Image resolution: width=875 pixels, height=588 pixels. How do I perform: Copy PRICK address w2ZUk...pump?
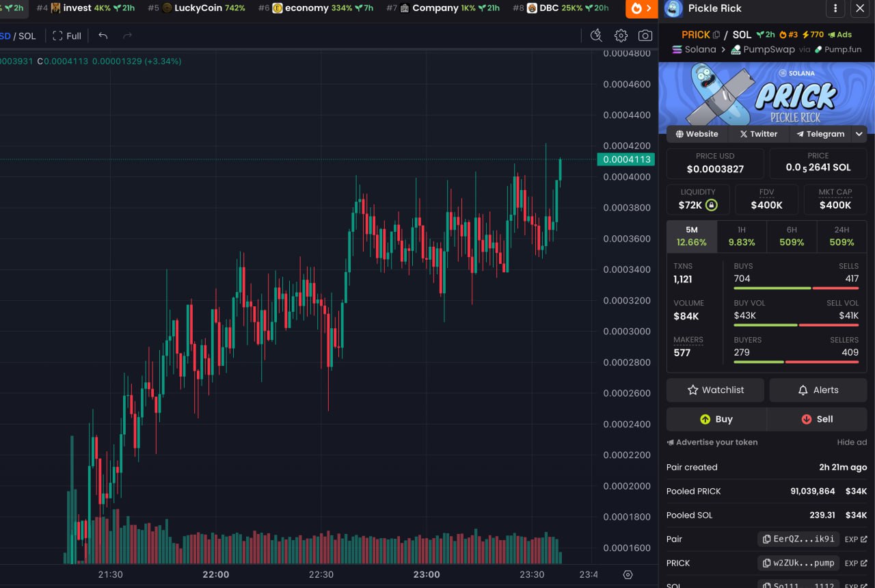[798, 563]
